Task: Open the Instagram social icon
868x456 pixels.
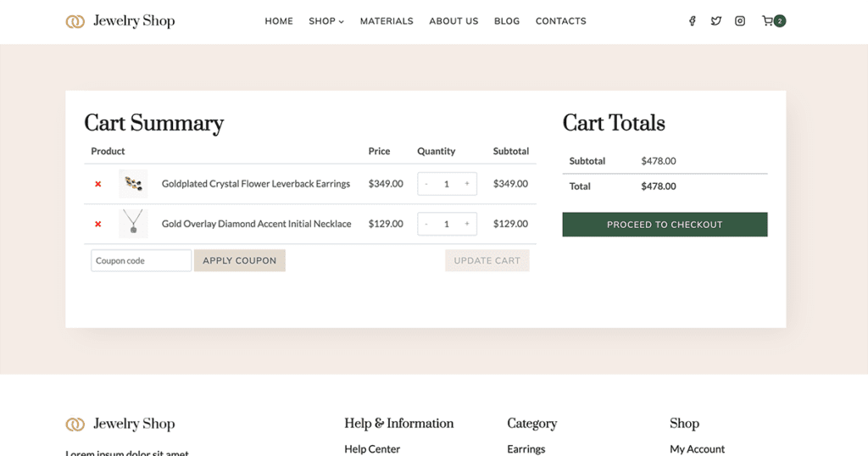Action: (740, 21)
